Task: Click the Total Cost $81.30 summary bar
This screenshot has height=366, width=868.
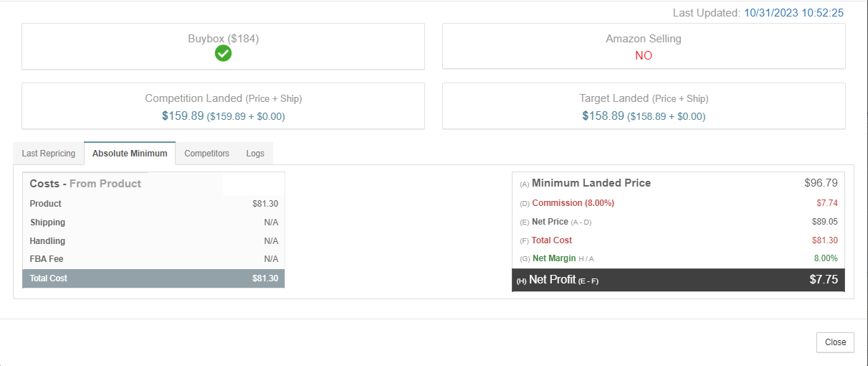Action: (x=153, y=278)
